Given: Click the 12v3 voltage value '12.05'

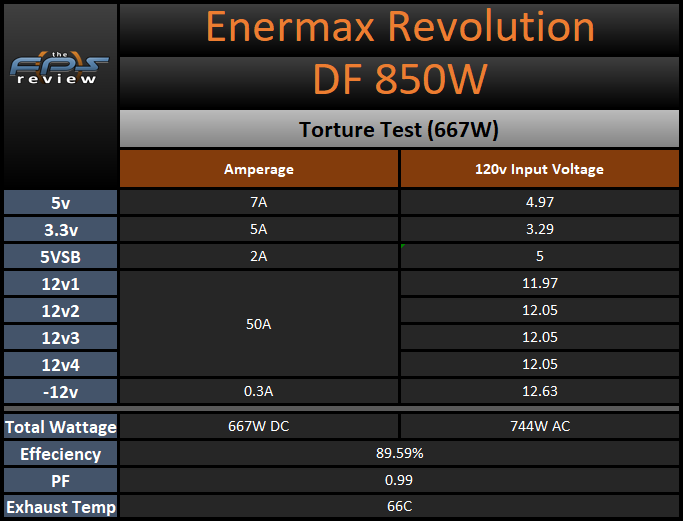Looking at the screenshot, I should click(x=540, y=337).
